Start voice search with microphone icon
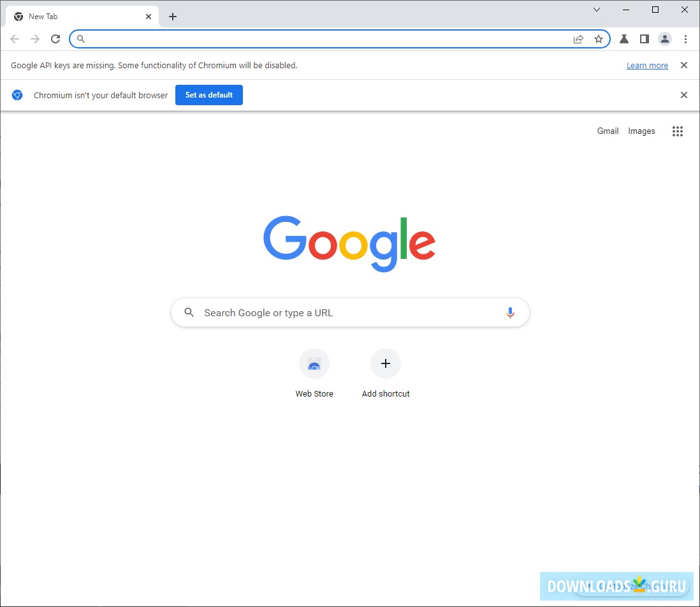 click(x=510, y=313)
